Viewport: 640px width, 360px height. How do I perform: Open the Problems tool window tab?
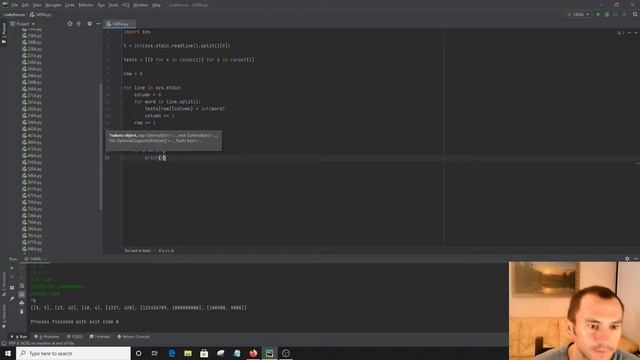(47, 337)
